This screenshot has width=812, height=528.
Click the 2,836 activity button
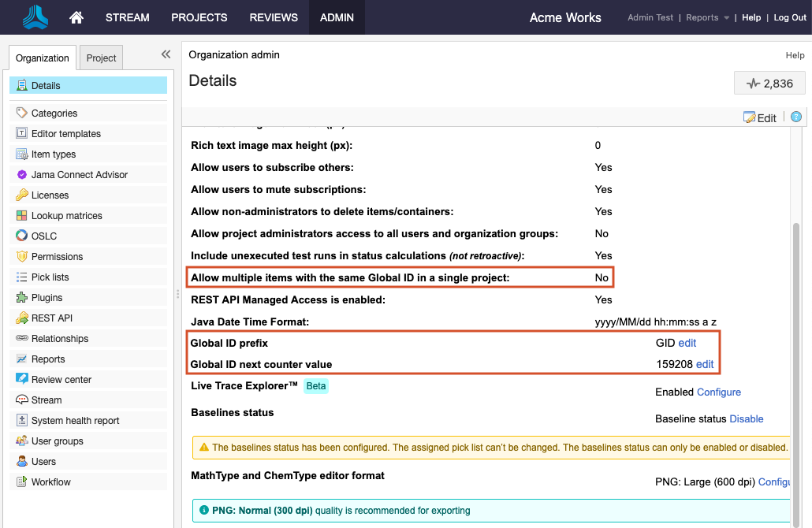point(769,84)
